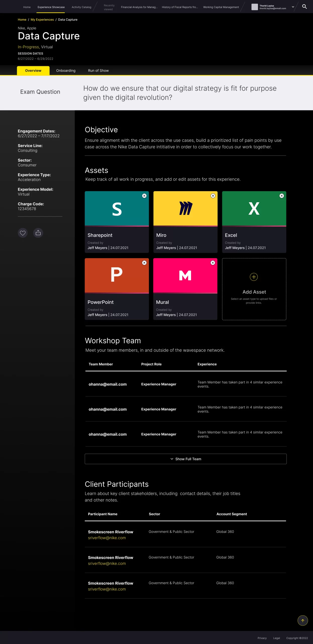Select the Overview tab

tap(33, 71)
